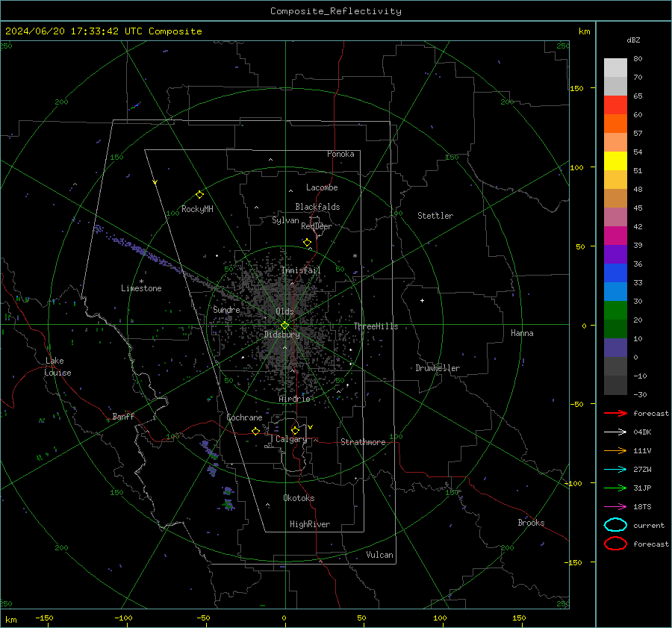Click the Innisfail city label

coord(301,270)
